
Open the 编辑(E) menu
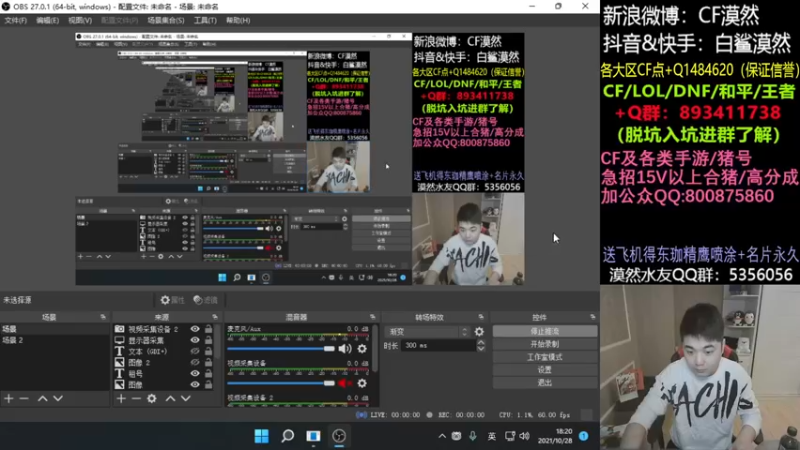coord(47,20)
